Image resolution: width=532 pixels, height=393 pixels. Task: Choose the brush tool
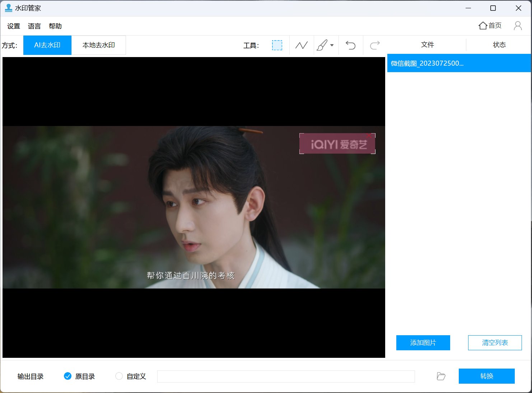pyautogui.click(x=322, y=45)
